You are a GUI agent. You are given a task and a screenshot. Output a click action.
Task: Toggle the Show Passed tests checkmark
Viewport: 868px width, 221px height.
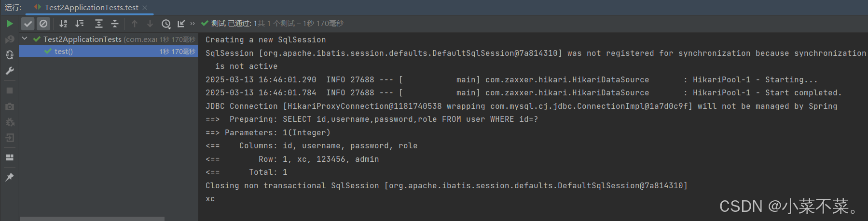(x=28, y=24)
